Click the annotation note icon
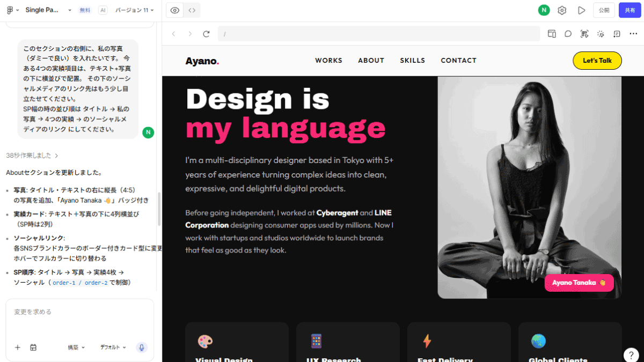Viewport: 644px width, 362px height. [x=617, y=34]
